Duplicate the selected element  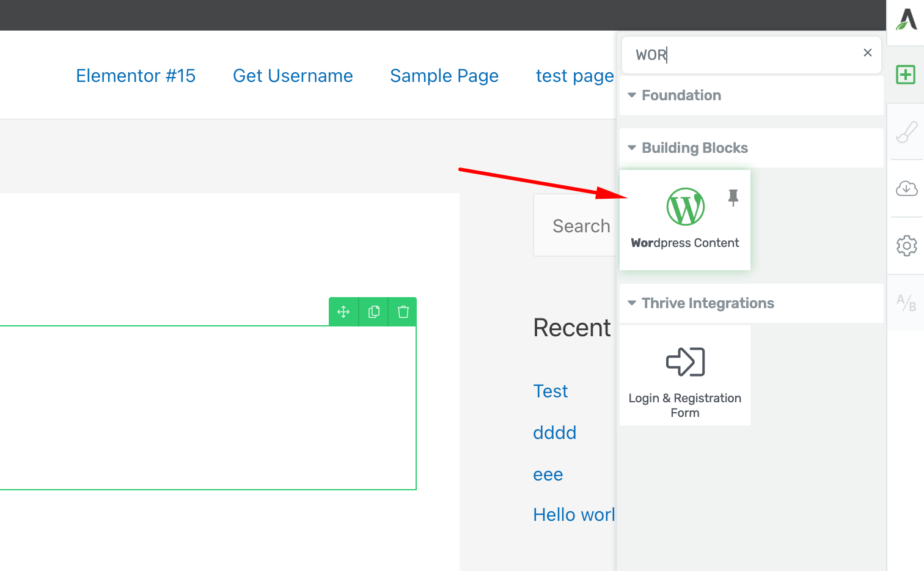[x=373, y=312]
